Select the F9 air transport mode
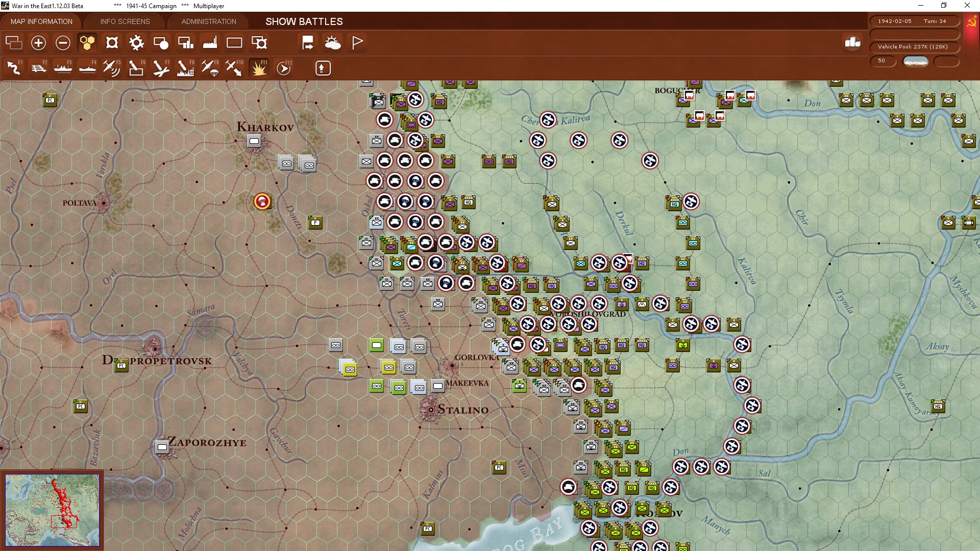980x551 pixels. [x=210, y=68]
